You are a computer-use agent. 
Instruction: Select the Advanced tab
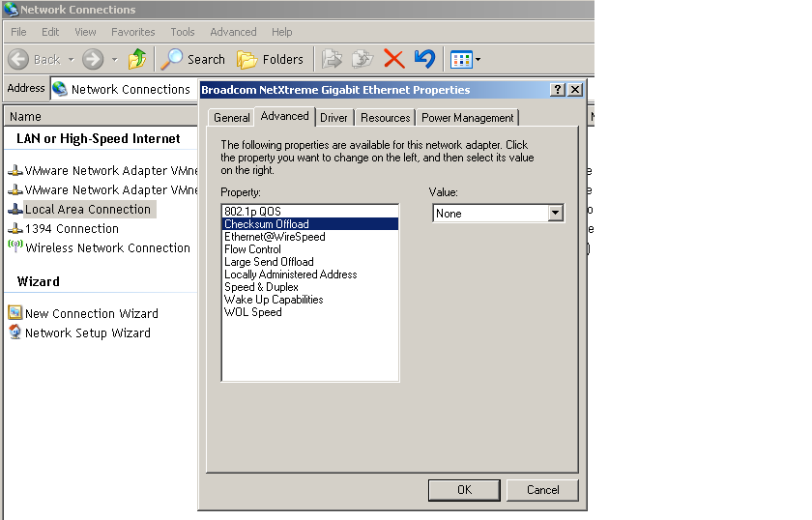click(x=285, y=116)
